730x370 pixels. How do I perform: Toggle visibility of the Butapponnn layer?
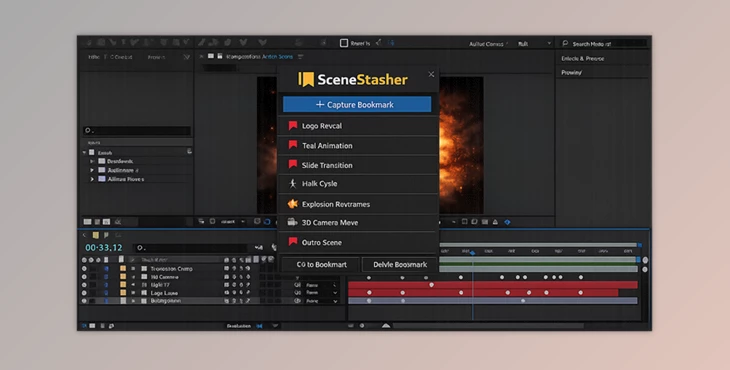[x=84, y=301]
